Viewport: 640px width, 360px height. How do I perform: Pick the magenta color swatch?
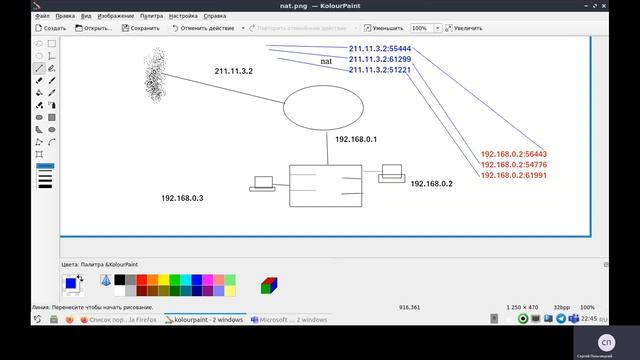(208, 280)
